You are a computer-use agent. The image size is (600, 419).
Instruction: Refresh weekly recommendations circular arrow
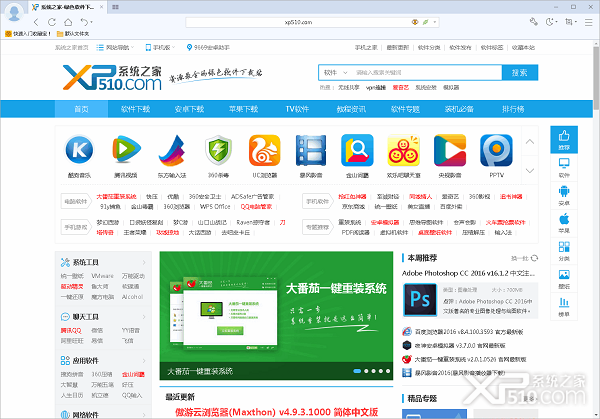[535, 258]
